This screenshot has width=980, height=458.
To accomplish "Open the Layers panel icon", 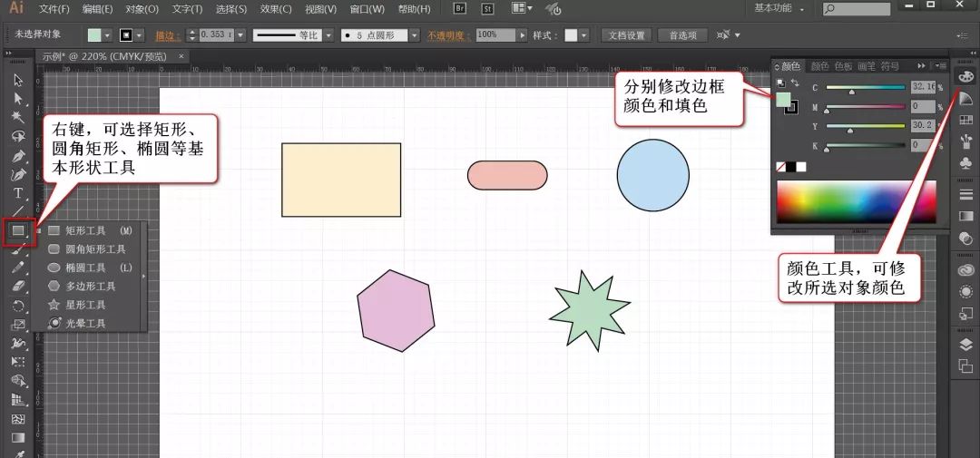I will pyautogui.click(x=965, y=345).
